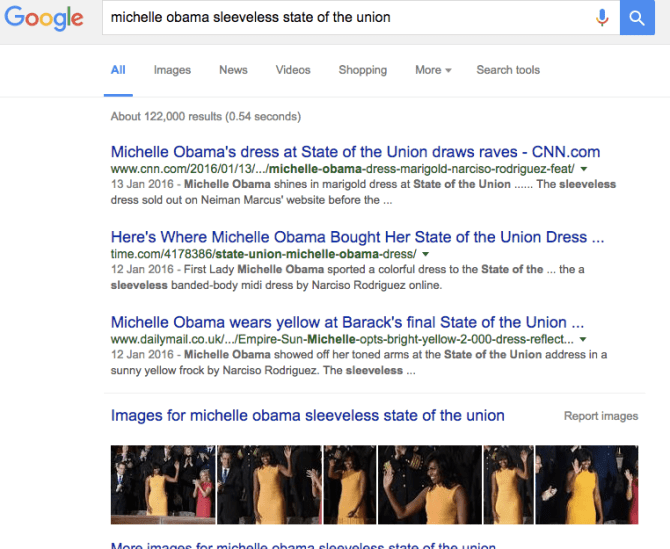Screen dimensions: 670x549
Task: Expand the arrow beside the time.com URL
Action: click(426, 256)
